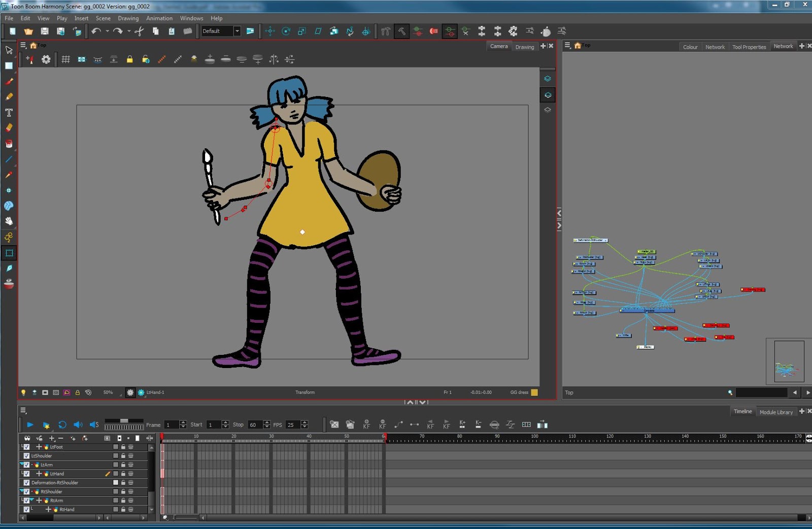Viewport: 812px width, 529px height.
Task: Click the Open Scene folder icon
Action: pyautogui.click(x=28, y=31)
